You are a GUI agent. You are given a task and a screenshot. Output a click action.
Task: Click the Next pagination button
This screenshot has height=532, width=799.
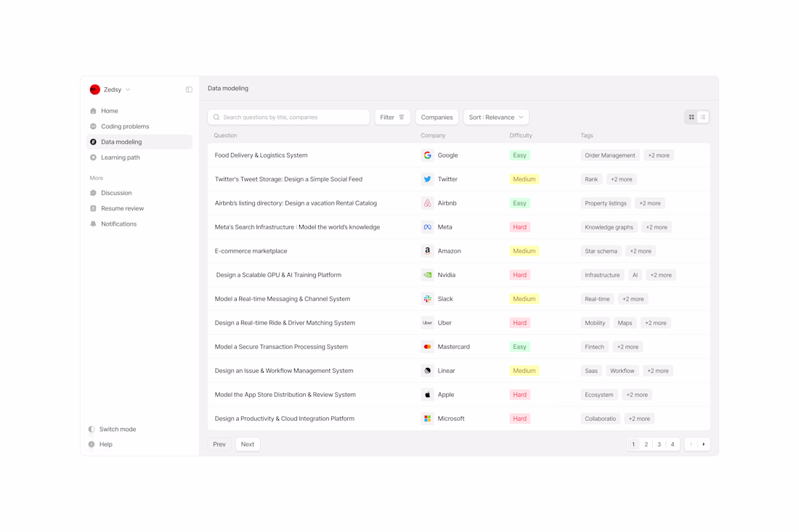(x=248, y=444)
